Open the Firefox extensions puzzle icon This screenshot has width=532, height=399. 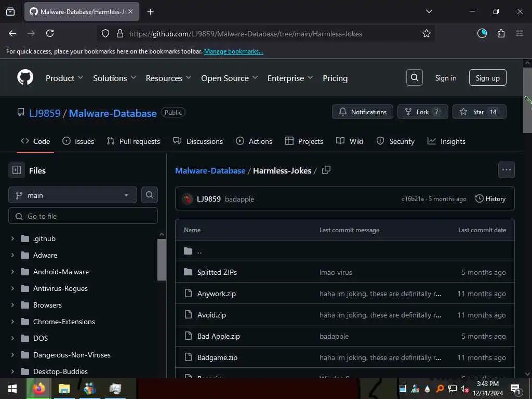pyautogui.click(x=501, y=33)
